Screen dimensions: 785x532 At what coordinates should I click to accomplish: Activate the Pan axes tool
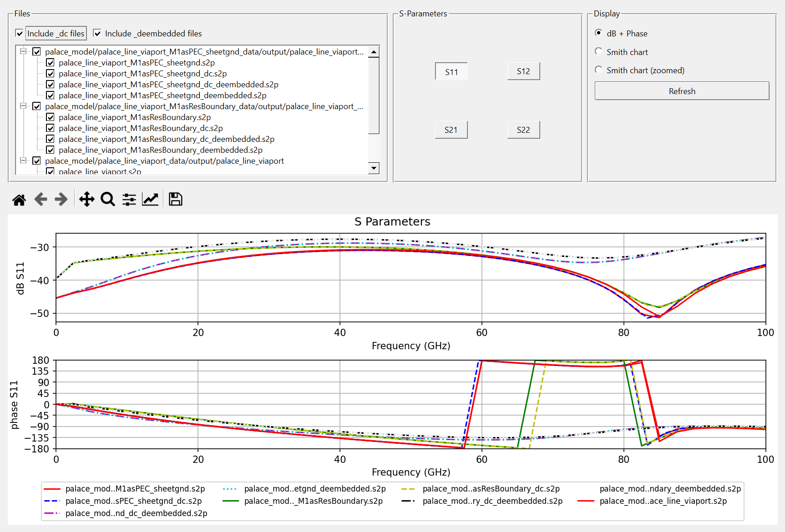tap(86, 199)
